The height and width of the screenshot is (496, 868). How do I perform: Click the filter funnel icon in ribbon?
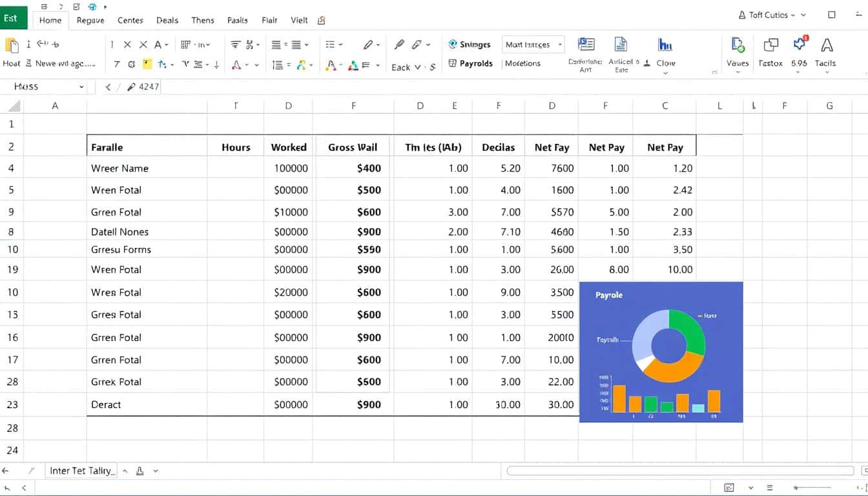pyautogui.click(x=235, y=45)
